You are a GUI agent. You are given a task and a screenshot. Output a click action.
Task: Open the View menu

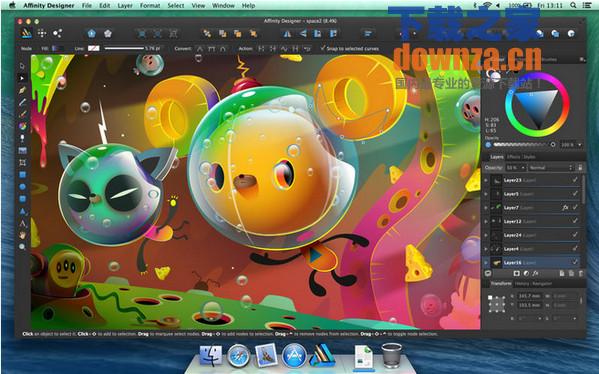click(198, 5)
